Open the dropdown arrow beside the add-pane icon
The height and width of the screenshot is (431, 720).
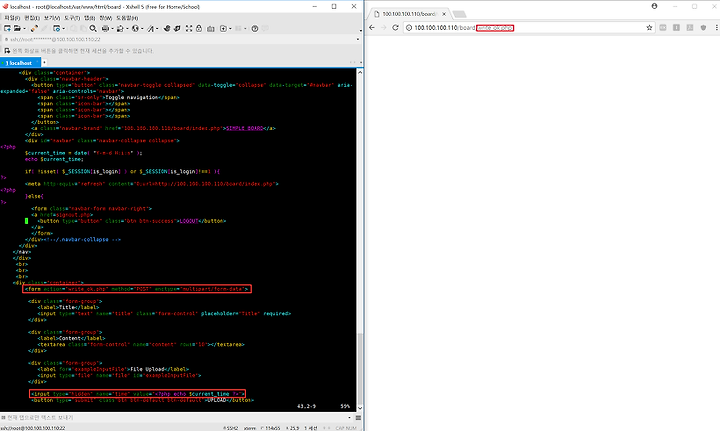click(x=230, y=28)
